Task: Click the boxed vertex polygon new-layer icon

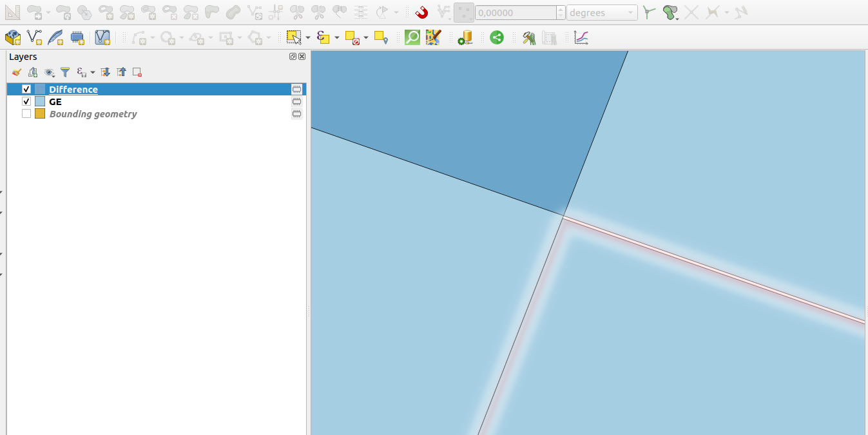Action: click(102, 38)
